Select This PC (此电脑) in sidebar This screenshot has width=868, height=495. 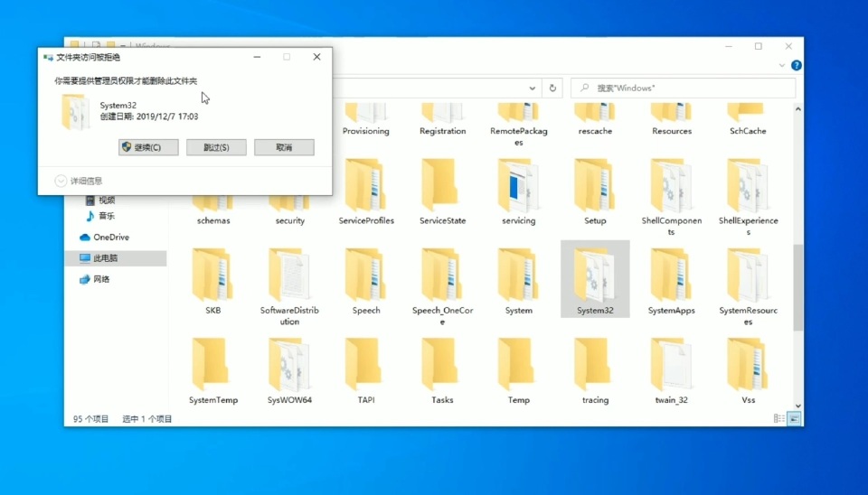pyautogui.click(x=116, y=258)
